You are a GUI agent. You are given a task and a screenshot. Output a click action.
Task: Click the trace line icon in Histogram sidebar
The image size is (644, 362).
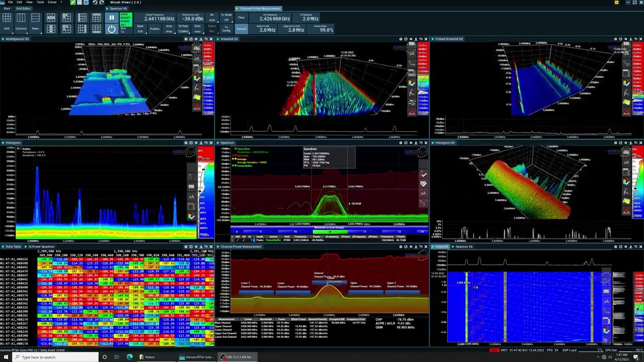tap(191, 176)
